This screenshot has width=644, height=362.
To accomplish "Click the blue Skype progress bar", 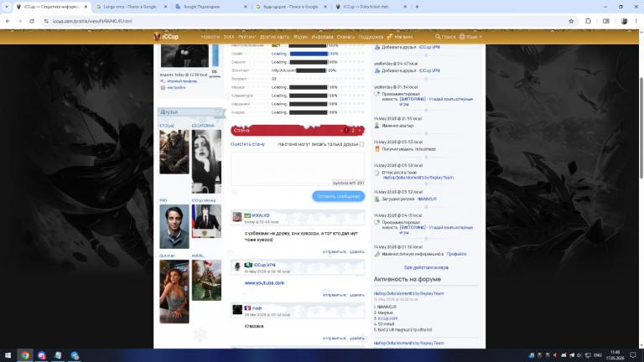I will [309, 54].
